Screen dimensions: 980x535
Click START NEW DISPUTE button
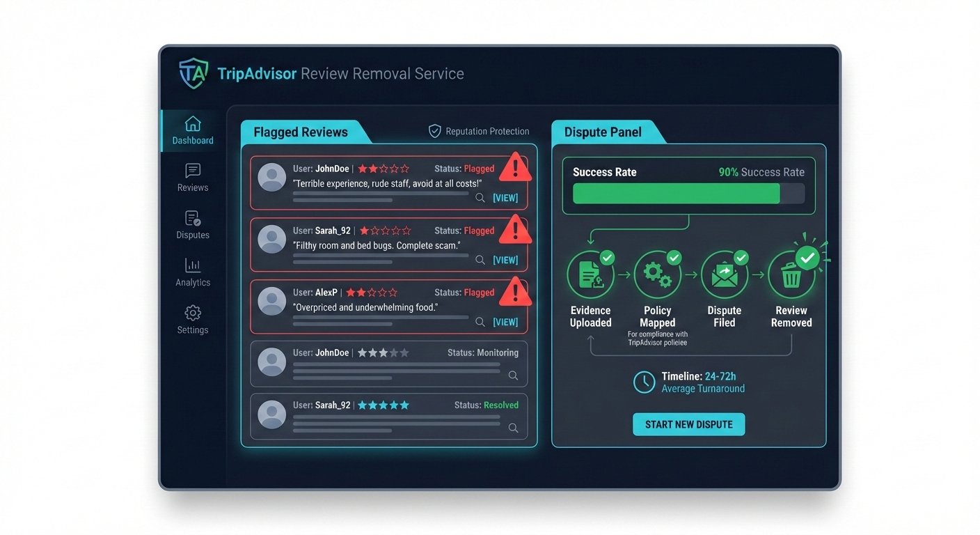tap(689, 424)
